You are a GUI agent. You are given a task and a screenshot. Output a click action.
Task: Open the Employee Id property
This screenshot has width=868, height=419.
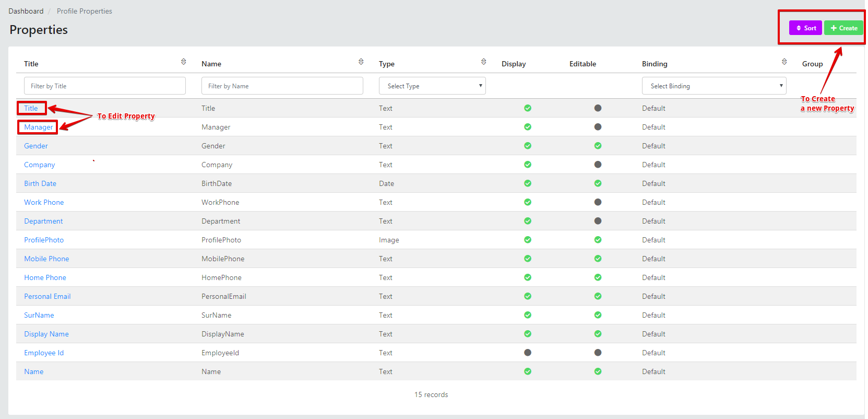click(x=44, y=353)
